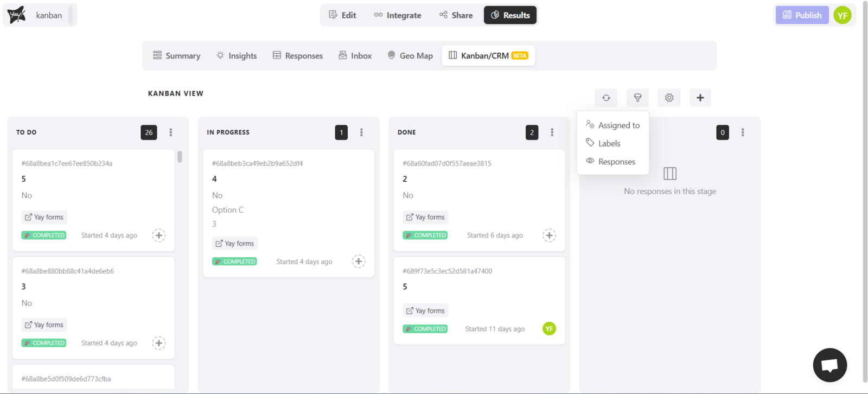Open Yay forms link on first To Do card
This screenshot has height=394, width=868.
point(44,217)
